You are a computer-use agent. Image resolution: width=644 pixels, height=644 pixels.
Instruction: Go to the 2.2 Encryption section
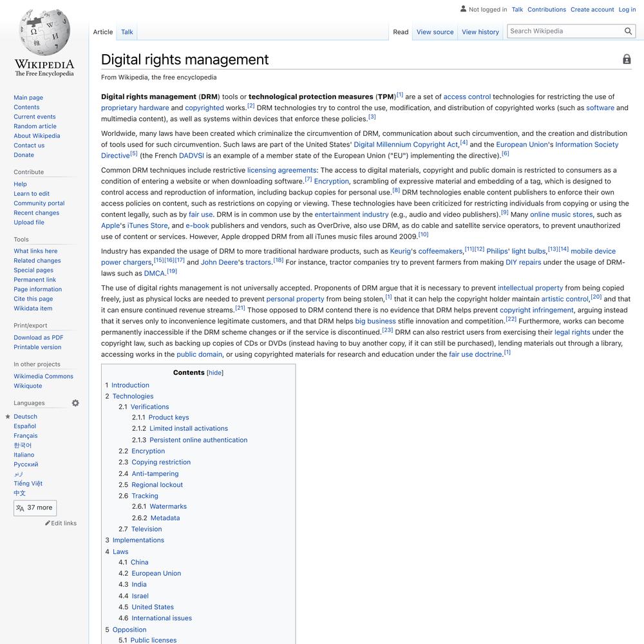pyautogui.click(x=148, y=451)
